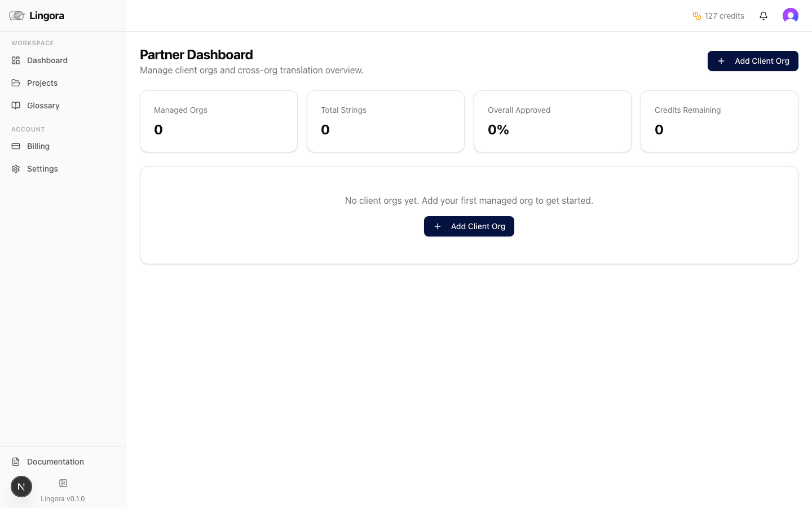Click the orange coins credits icon
Image resolution: width=812 pixels, height=508 pixels.
(x=696, y=15)
